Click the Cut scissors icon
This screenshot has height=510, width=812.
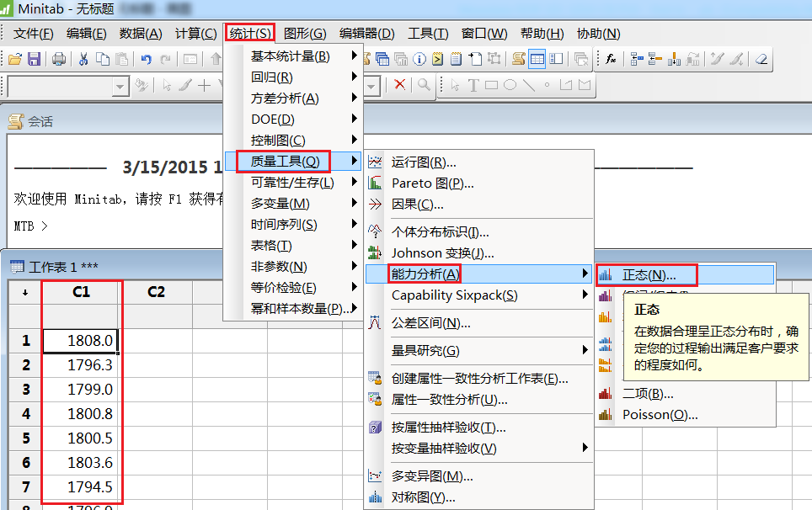[83, 59]
